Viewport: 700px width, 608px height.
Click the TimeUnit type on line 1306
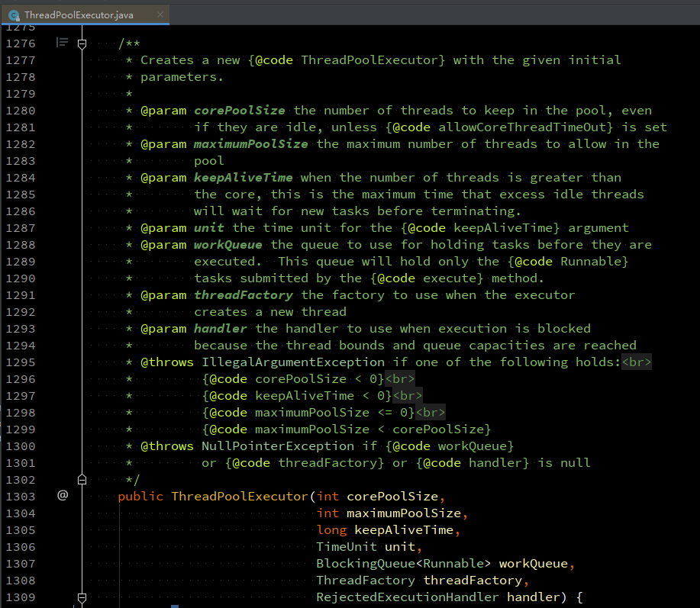coord(347,547)
